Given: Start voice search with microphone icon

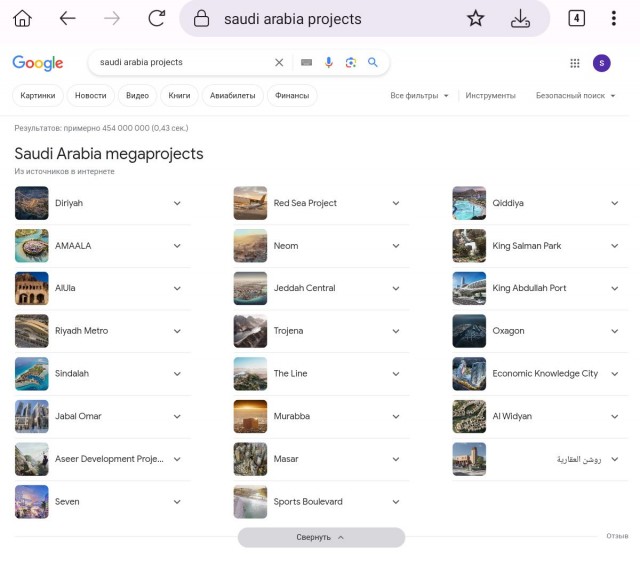Looking at the screenshot, I should click(329, 62).
